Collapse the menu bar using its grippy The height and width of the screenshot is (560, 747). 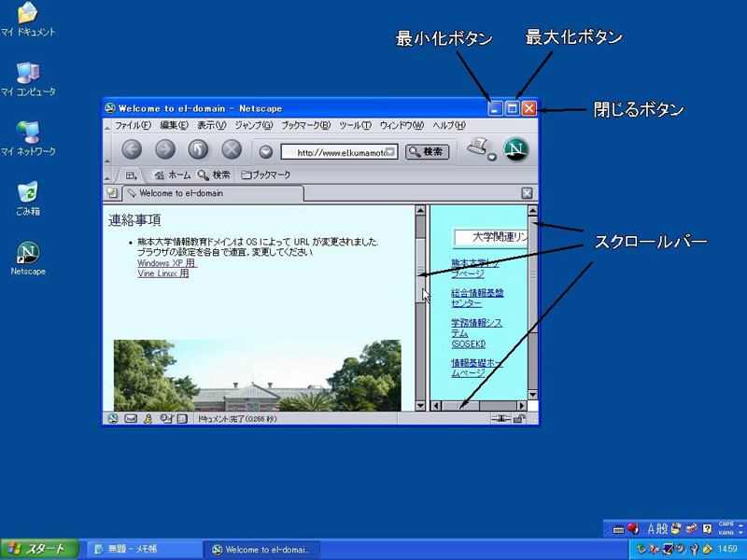click(106, 126)
